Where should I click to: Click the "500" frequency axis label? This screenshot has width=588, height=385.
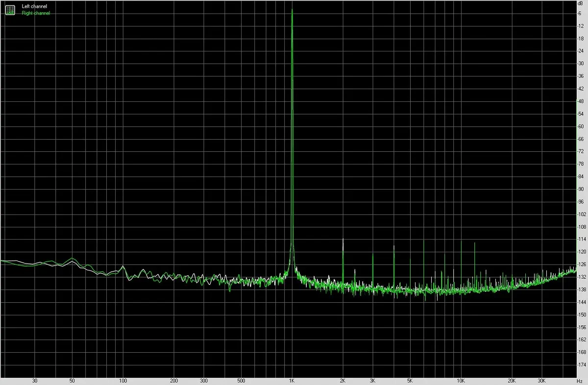(x=241, y=380)
